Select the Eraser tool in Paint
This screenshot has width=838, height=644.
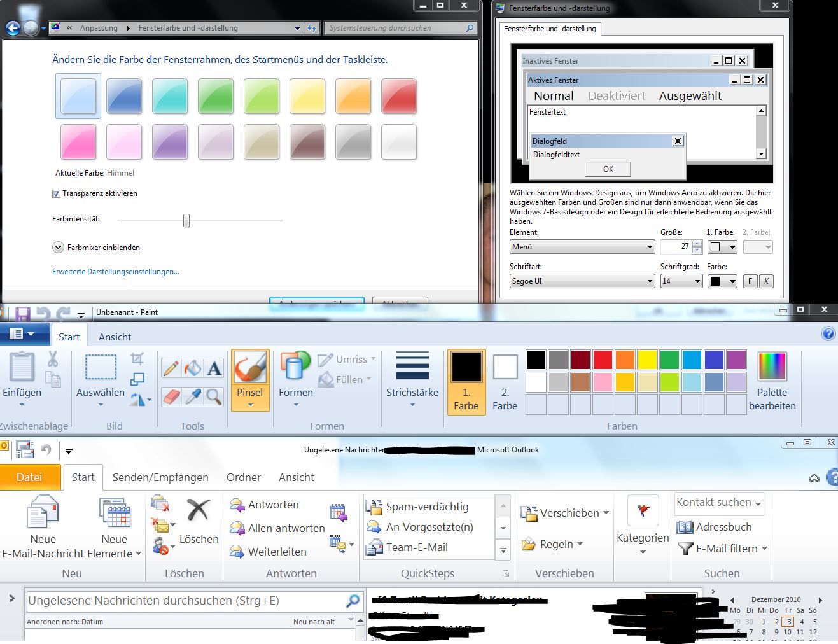(171, 396)
